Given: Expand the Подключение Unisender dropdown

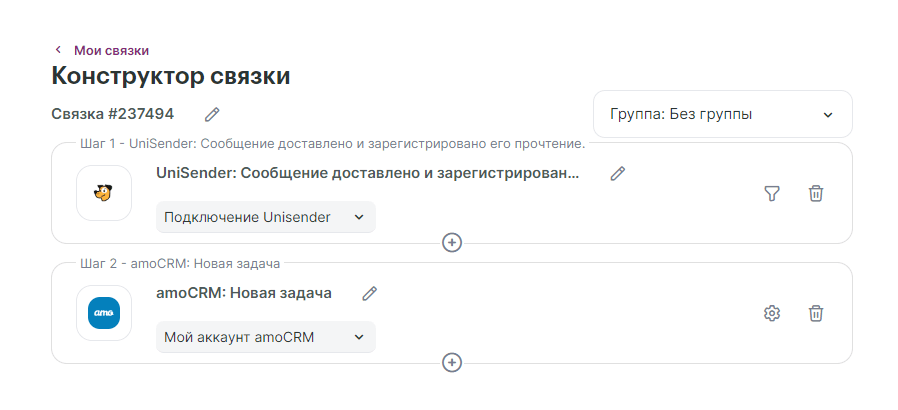Looking at the screenshot, I should (x=266, y=217).
